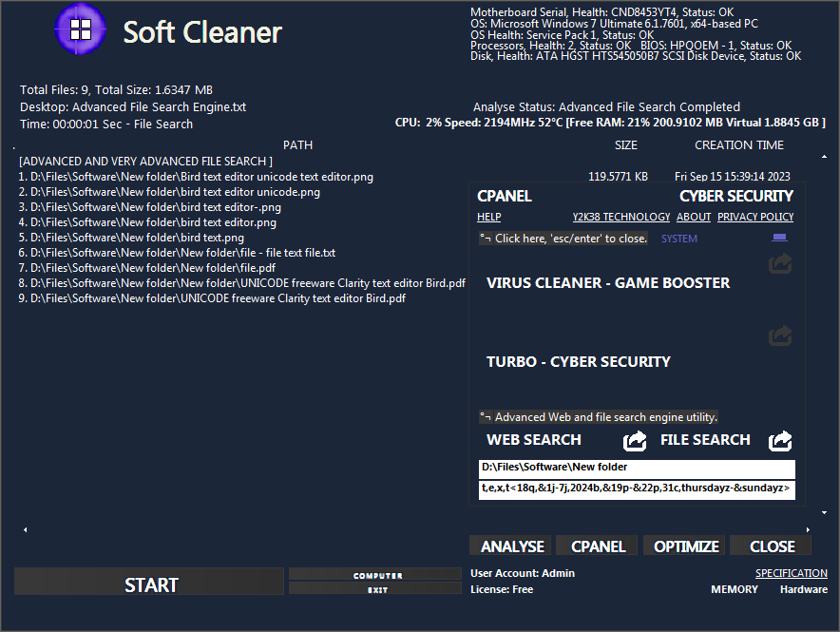Open the PRIVACY POLICY link
Viewport: 840px width, 632px height.
pyautogui.click(x=754, y=217)
